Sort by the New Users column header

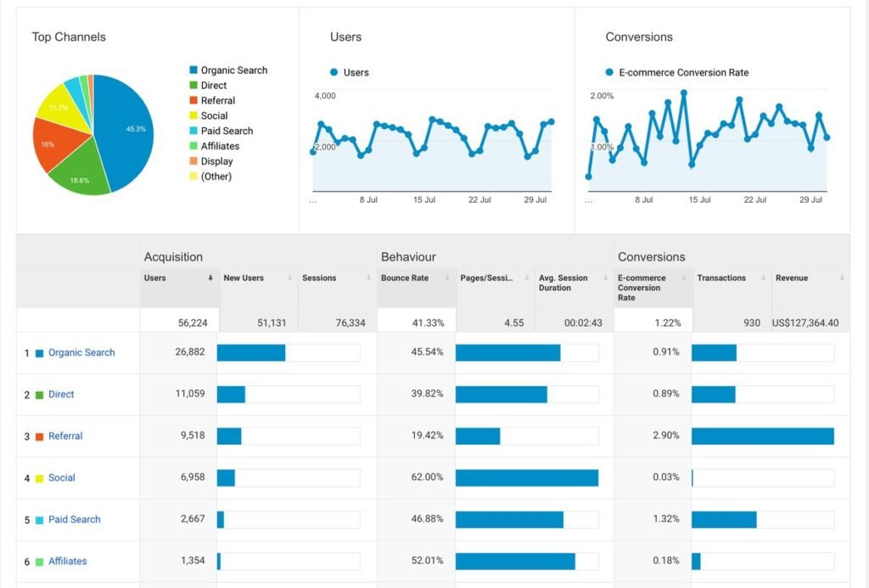(x=244, y=278)
